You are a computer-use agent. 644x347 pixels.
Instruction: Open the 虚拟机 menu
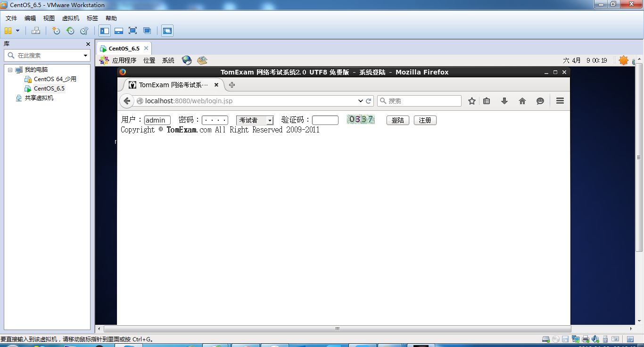pyautogui.click(x=71, y=18)
